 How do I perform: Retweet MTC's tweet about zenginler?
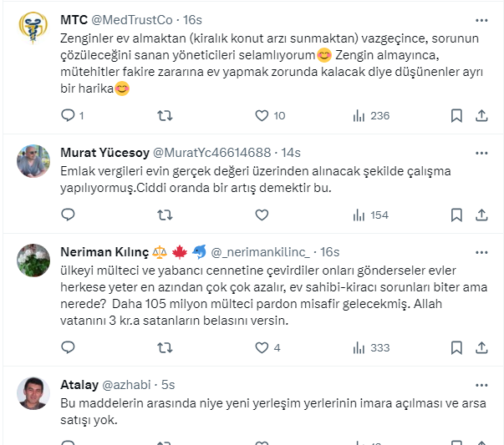coord(165,116)
